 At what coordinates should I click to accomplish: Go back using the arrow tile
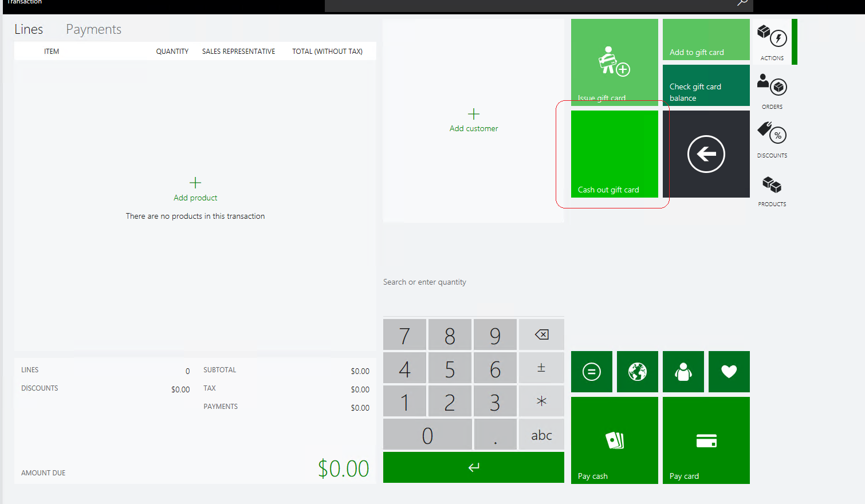[706, 154]
